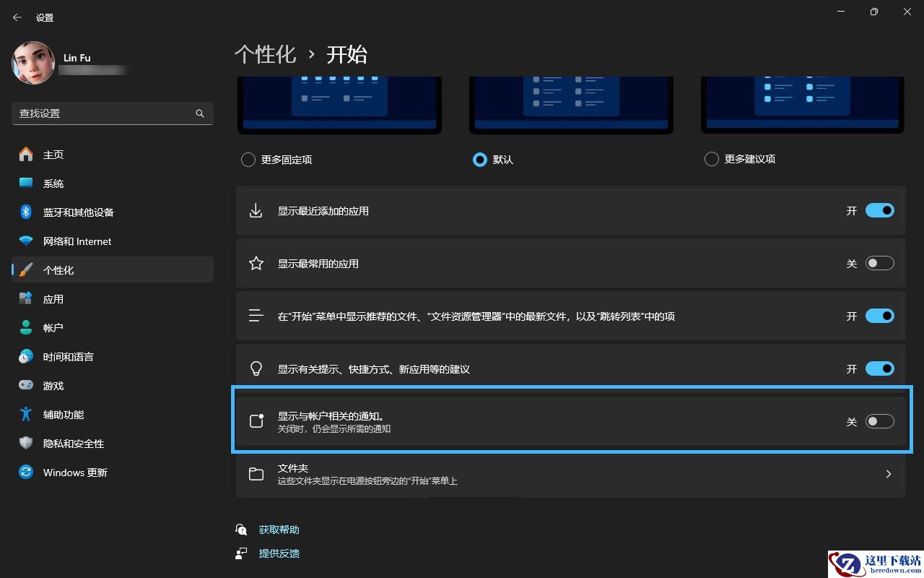Screen dimensions: 924x578
Task: Click the list icon of the 推荐的文件 row
Action: tap(256, 316)
